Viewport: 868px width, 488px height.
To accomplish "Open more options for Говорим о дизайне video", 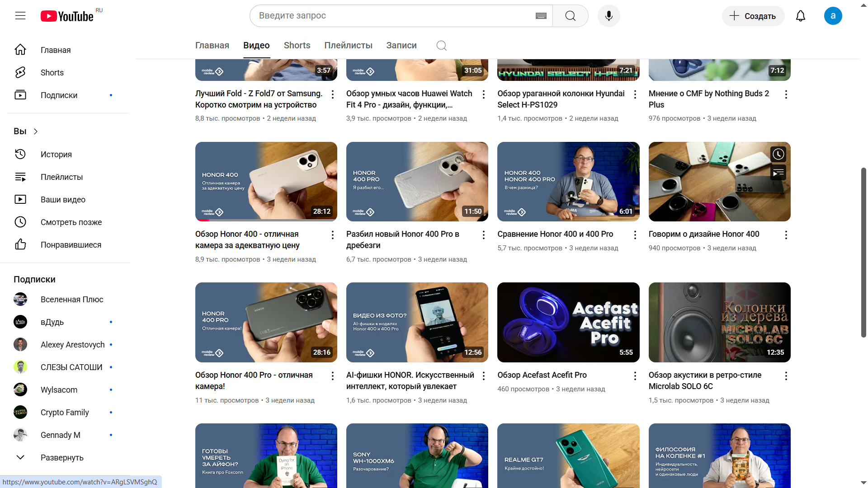I will (x=786, y=235).
